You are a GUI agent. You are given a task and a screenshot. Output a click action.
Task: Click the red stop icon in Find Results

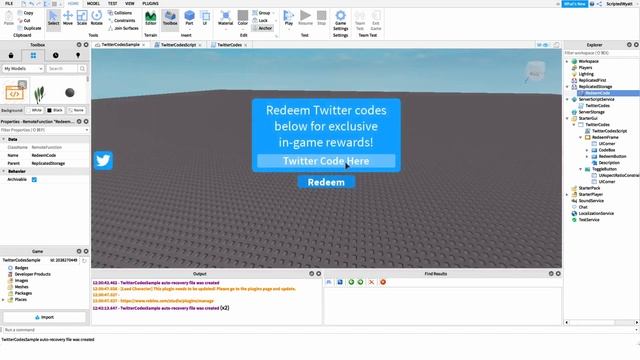click(x=383, y=282)
